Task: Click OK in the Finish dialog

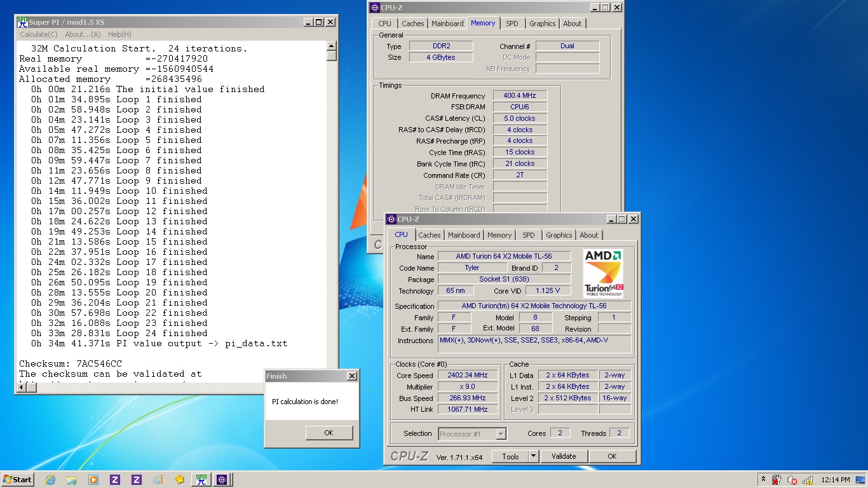Action: pos(329,433)
